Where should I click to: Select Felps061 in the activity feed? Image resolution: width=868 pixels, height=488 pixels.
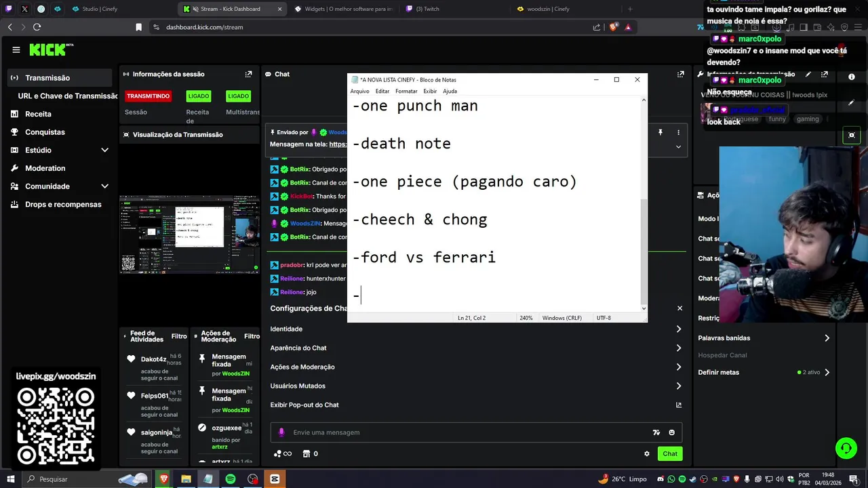click(155, 396)
